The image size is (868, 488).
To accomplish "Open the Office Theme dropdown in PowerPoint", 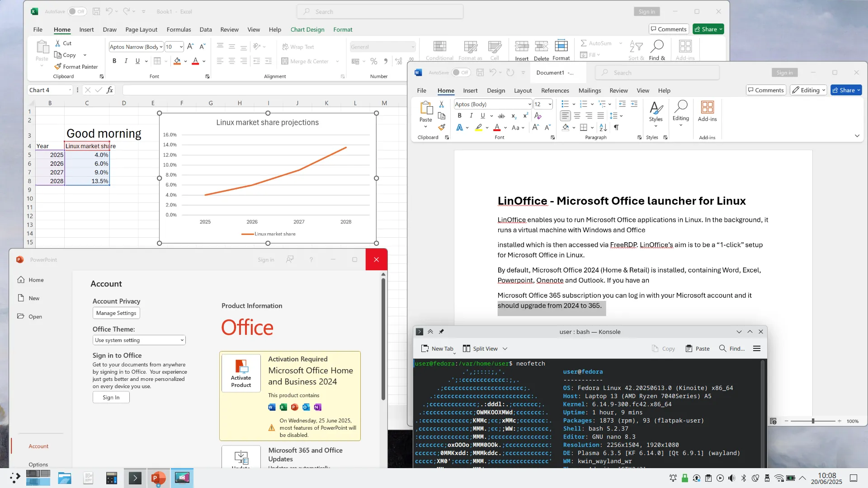I will 138,340.
